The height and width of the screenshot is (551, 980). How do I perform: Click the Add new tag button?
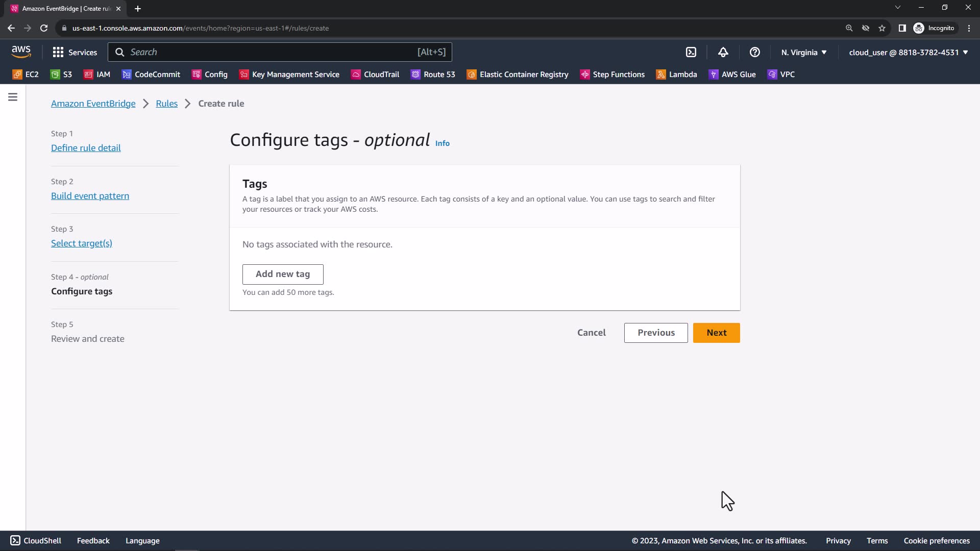(283, 274)
